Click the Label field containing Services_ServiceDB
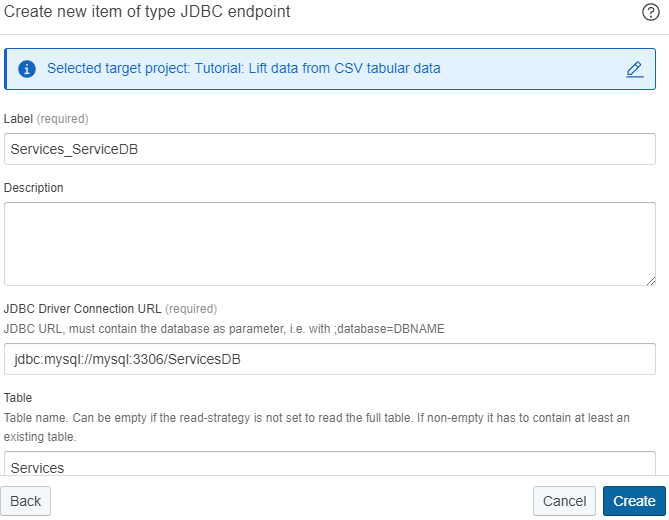 (x=329, y=149)
